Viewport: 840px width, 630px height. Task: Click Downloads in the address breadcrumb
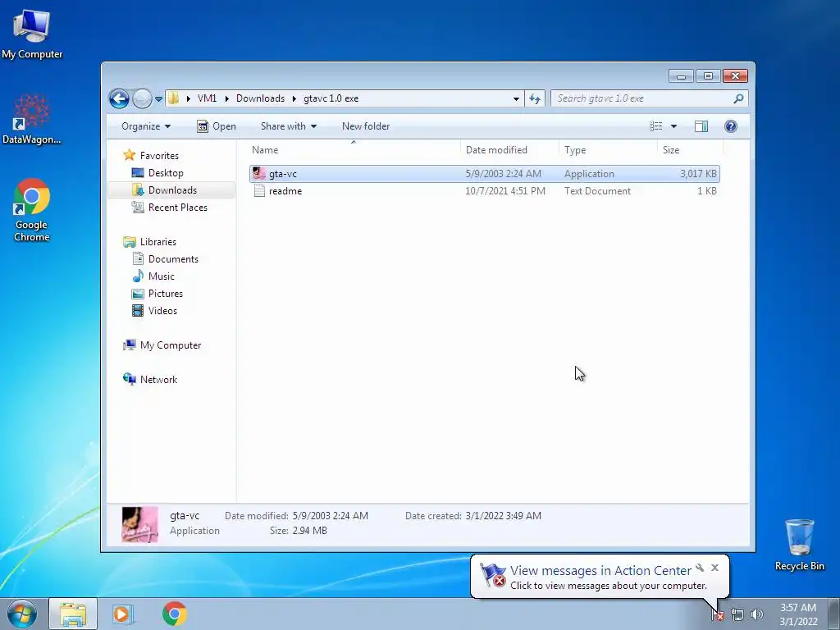260,98
